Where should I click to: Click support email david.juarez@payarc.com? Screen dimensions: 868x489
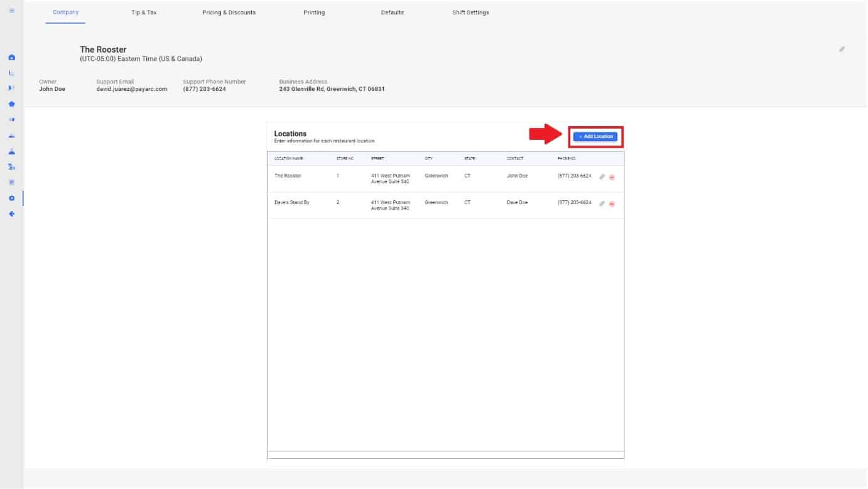point(132,89)
